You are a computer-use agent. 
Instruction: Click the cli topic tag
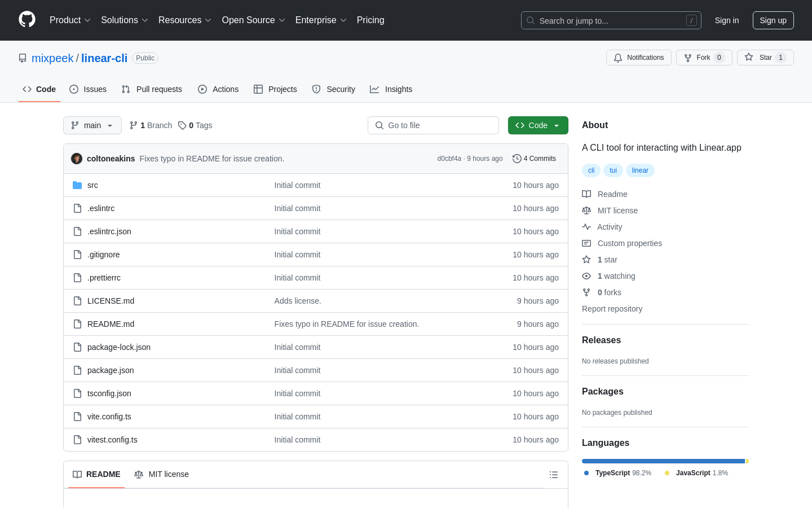point(591,170)
